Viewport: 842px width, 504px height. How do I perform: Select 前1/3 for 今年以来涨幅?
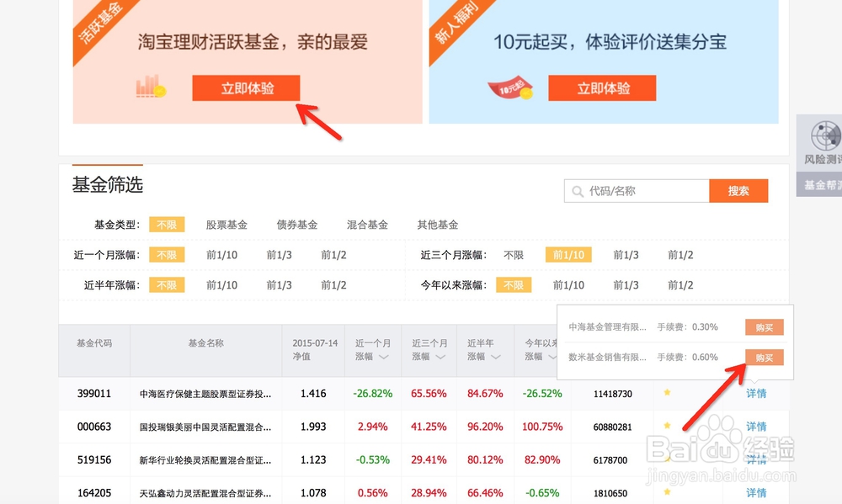[626, 284]
